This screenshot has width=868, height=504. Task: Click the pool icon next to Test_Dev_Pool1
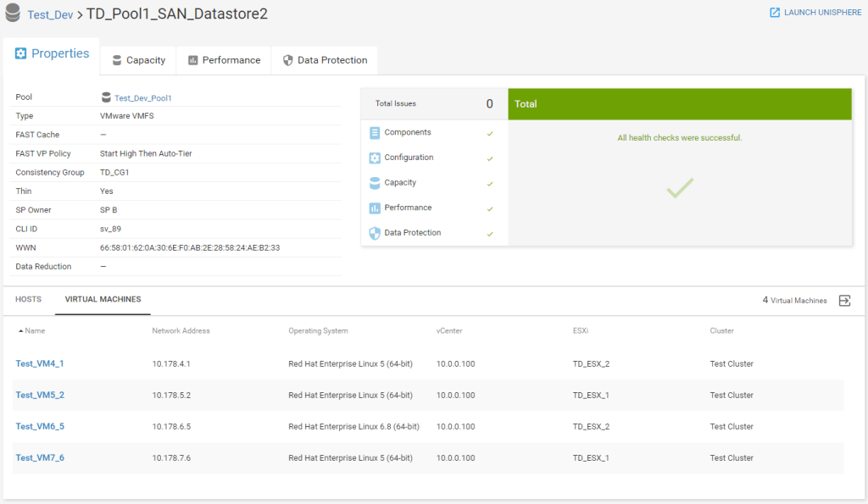106,98
